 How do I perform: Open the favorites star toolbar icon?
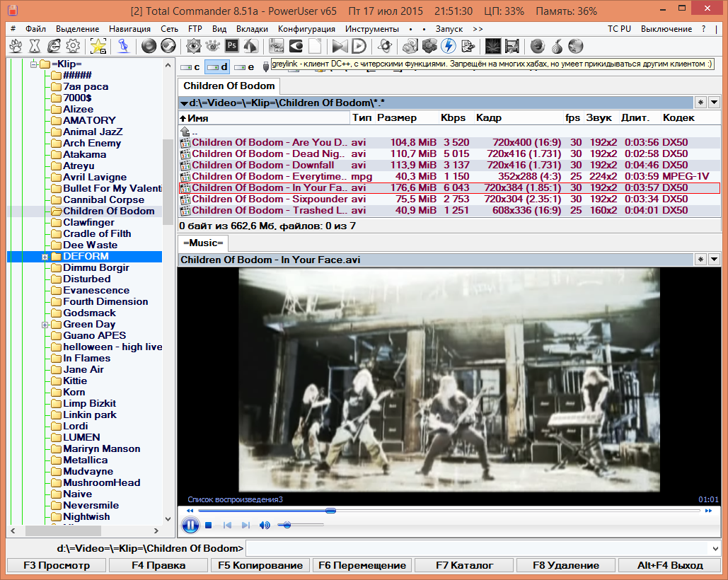point(98,46)
